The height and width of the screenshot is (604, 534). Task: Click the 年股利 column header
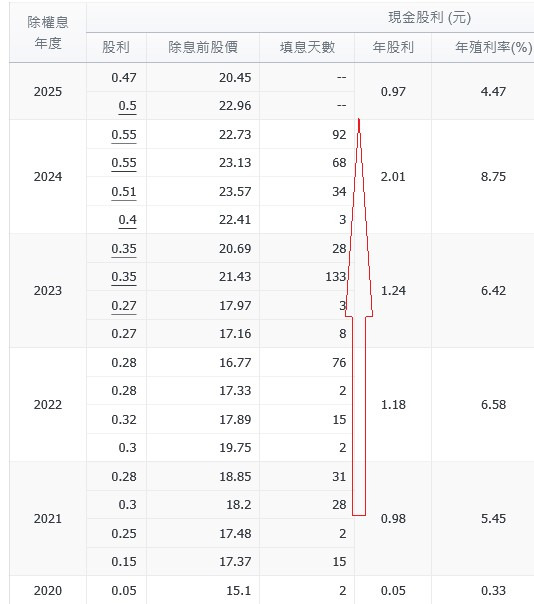pyautogui.click(x=393, y=47)
